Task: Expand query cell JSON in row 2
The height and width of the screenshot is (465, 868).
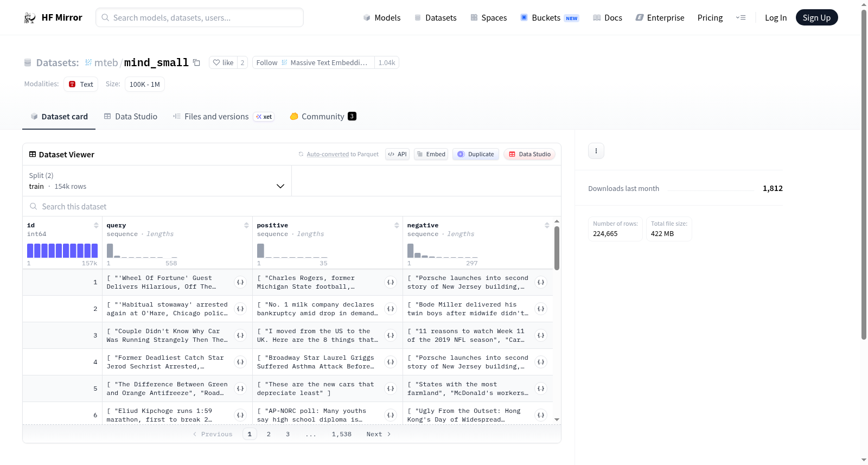Action: (x=240, y=309)
